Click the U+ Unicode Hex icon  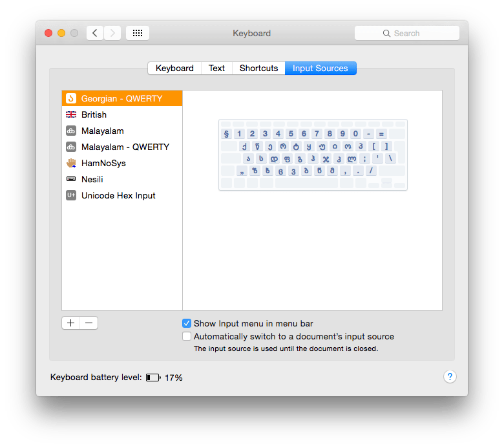(x=71, y=195)
